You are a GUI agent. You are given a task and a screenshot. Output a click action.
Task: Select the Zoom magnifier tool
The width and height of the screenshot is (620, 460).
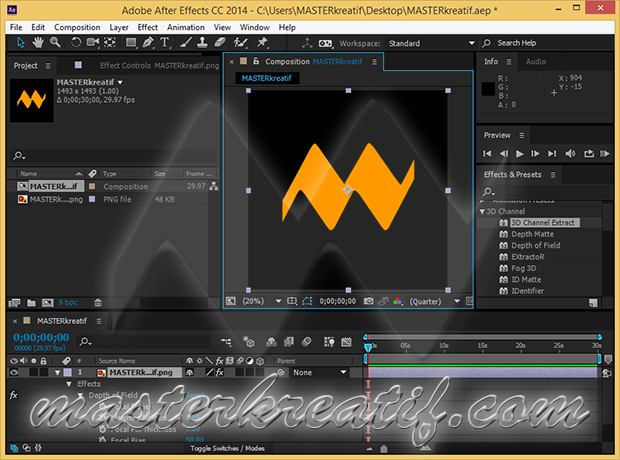55,42
